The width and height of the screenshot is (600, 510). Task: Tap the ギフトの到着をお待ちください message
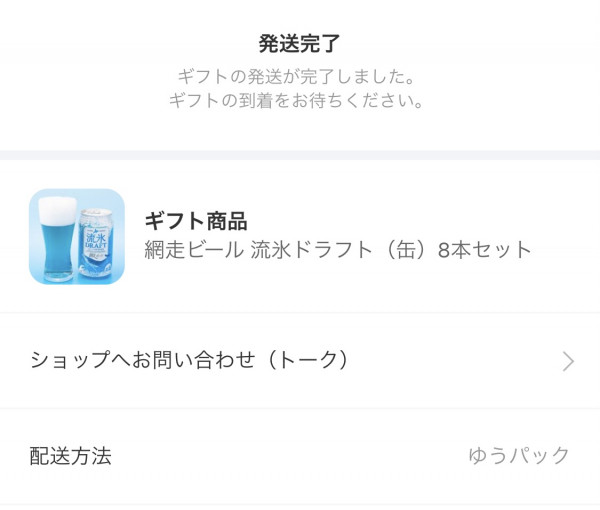click(x=299, y=101)
